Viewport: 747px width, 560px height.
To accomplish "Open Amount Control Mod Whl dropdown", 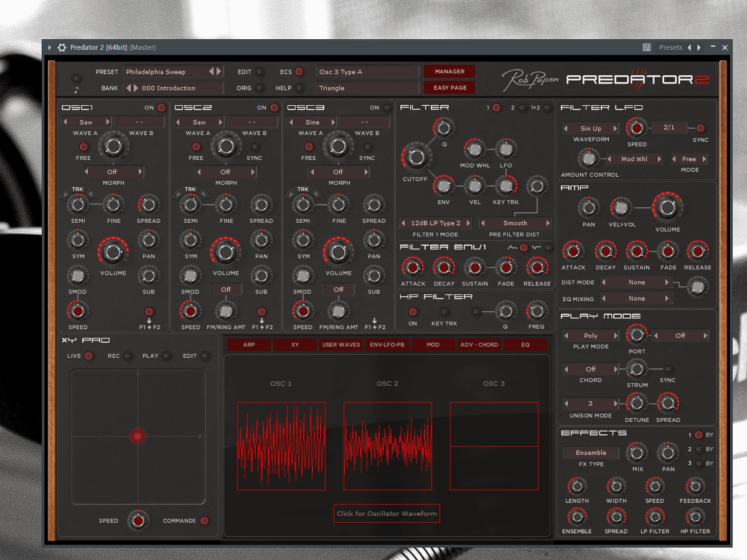I will (634, 159).
